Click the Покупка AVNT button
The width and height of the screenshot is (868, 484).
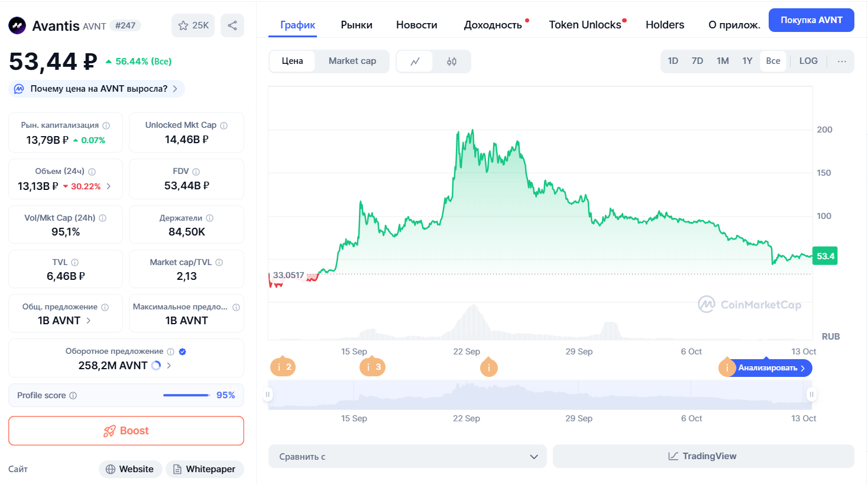pyautogui.click(x=811, y=20)
